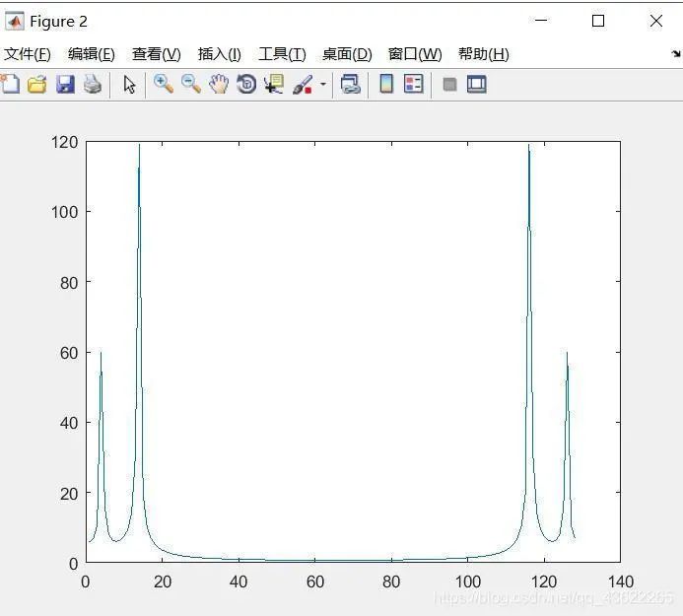The image size is (683, 616).
Task: Enable the Rotate 3D tool
Action: click(x=246, y=85)
